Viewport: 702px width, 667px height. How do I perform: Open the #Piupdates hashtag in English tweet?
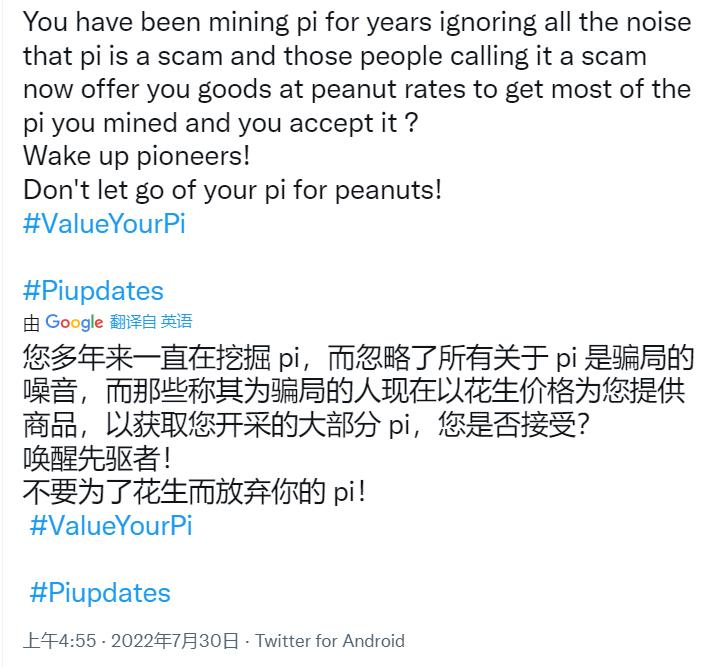point(93,291)
